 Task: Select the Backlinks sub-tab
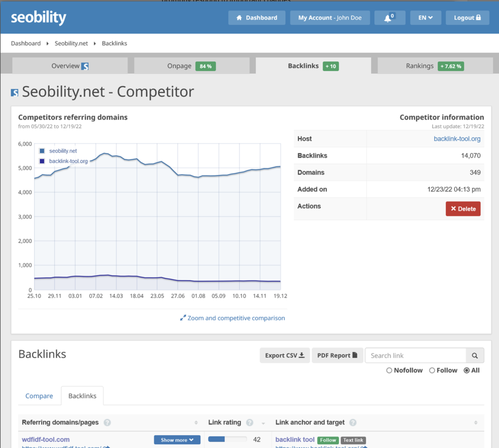pos(82,396)
